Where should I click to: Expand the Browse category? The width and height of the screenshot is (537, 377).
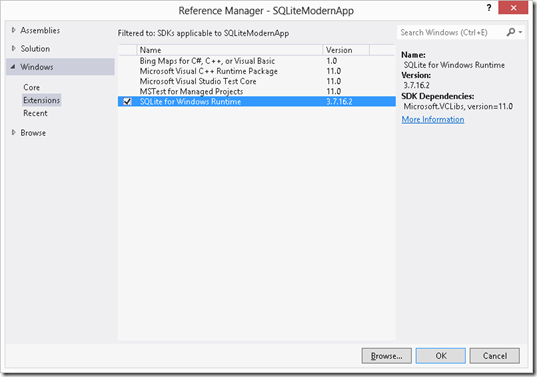[x=14, y=133]
